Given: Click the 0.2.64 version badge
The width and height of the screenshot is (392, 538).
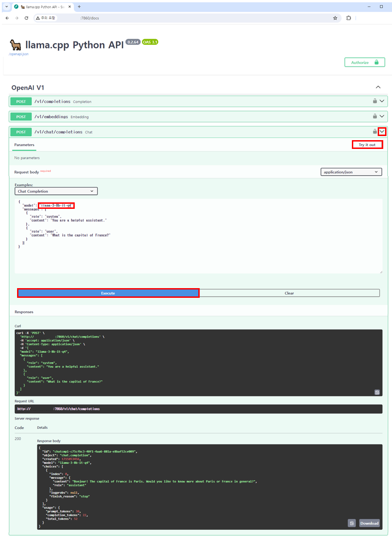Looking at the screenshot, I should pyautogui.click(x=133, y=42).
